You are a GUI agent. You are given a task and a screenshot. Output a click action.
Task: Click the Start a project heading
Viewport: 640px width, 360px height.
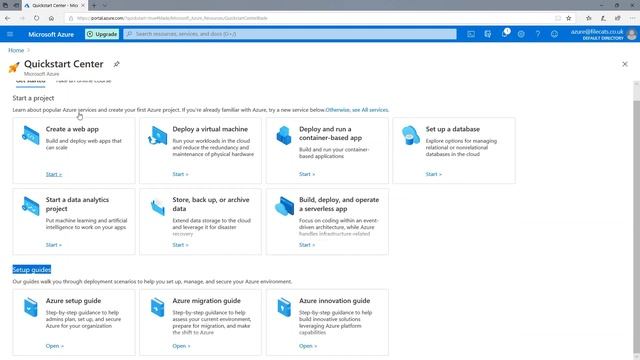33,98
